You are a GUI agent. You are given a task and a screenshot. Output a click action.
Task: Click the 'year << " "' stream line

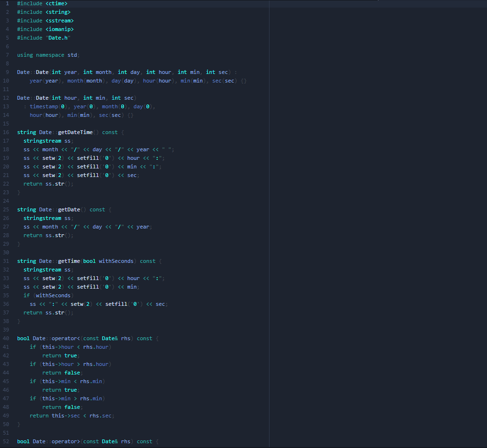[99, 149]
